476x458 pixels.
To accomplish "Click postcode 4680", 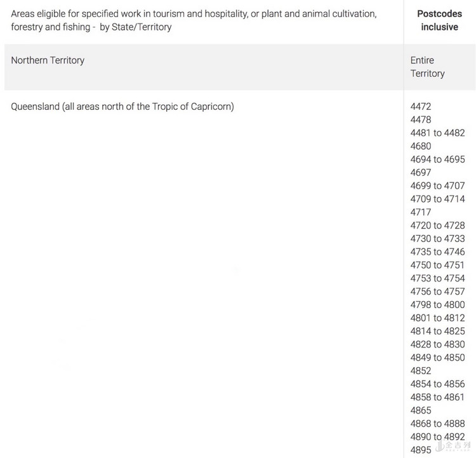I will click(421, 146).
